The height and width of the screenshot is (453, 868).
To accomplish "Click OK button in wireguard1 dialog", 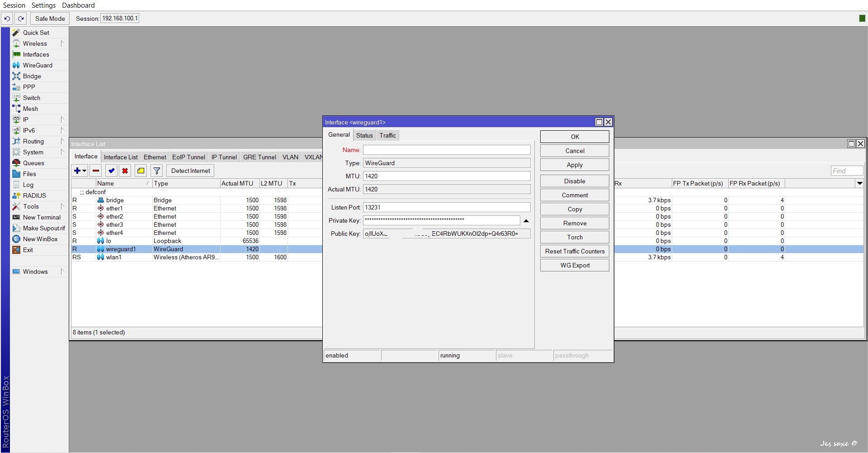I will (575, 137).
